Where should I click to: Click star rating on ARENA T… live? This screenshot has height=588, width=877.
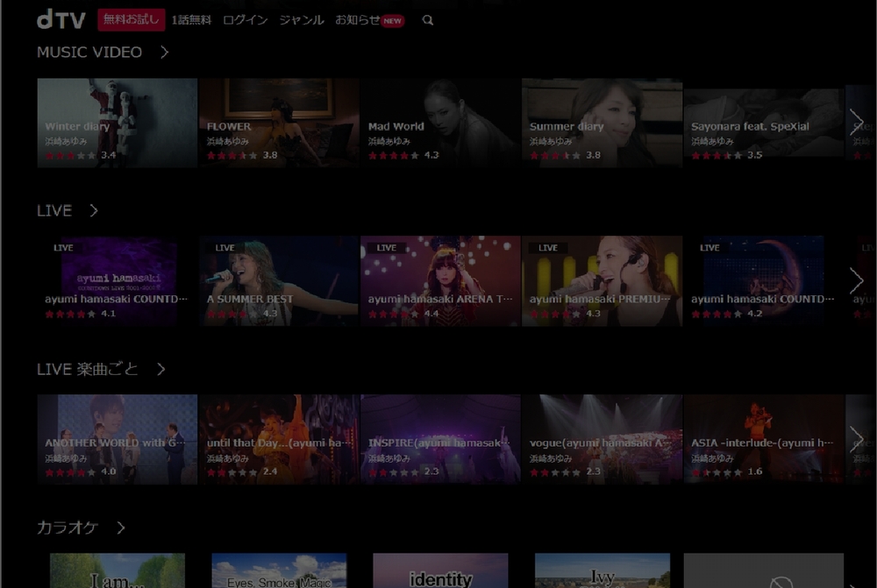tap(394, 314)
